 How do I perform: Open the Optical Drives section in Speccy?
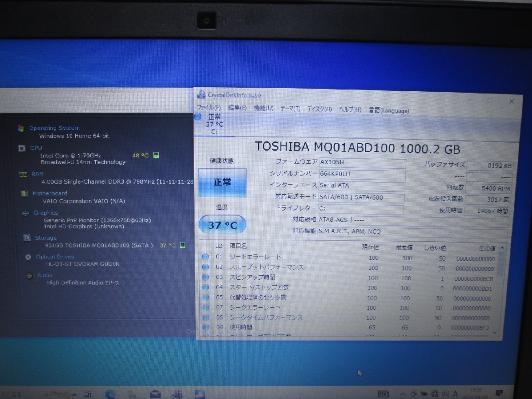[x=55, y=257]
